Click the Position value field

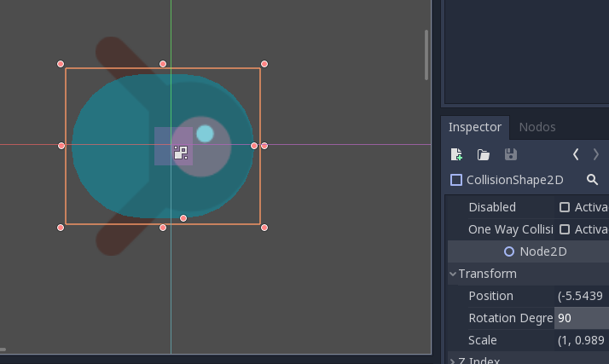click(581, 296)
